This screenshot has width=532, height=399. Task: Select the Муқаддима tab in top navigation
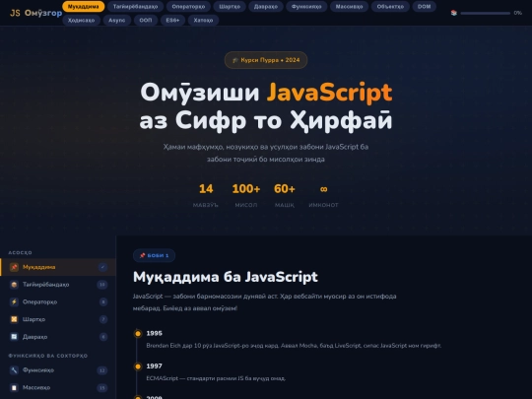click(84, 7)
